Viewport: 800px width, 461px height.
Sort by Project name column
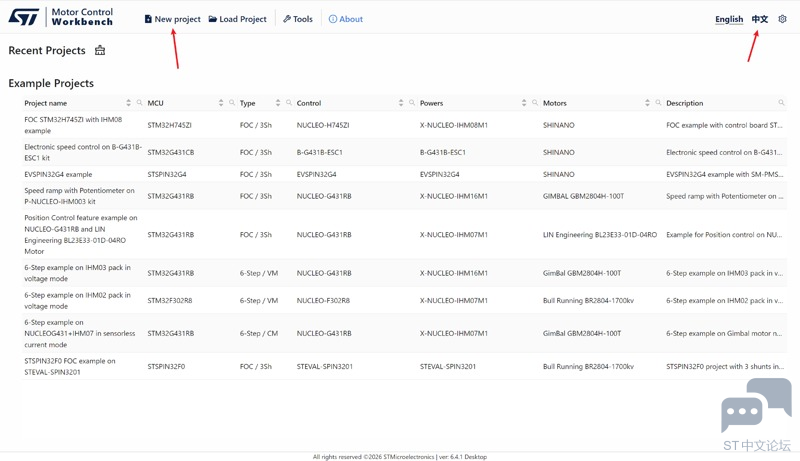click(129, 103)
